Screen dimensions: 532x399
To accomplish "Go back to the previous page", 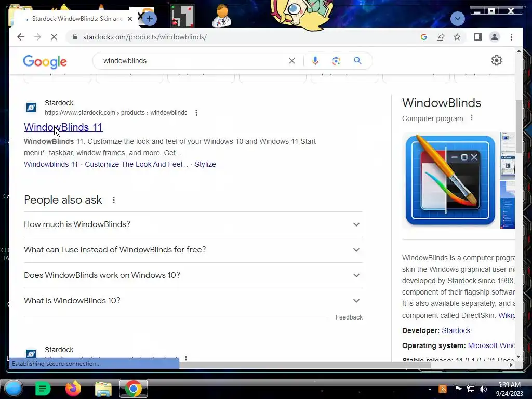I will (x=21, y=37).
